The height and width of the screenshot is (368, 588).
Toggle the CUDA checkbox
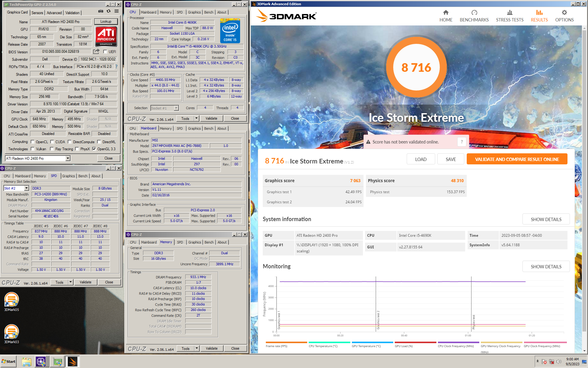pyautogui.click(x=52, y=142)
